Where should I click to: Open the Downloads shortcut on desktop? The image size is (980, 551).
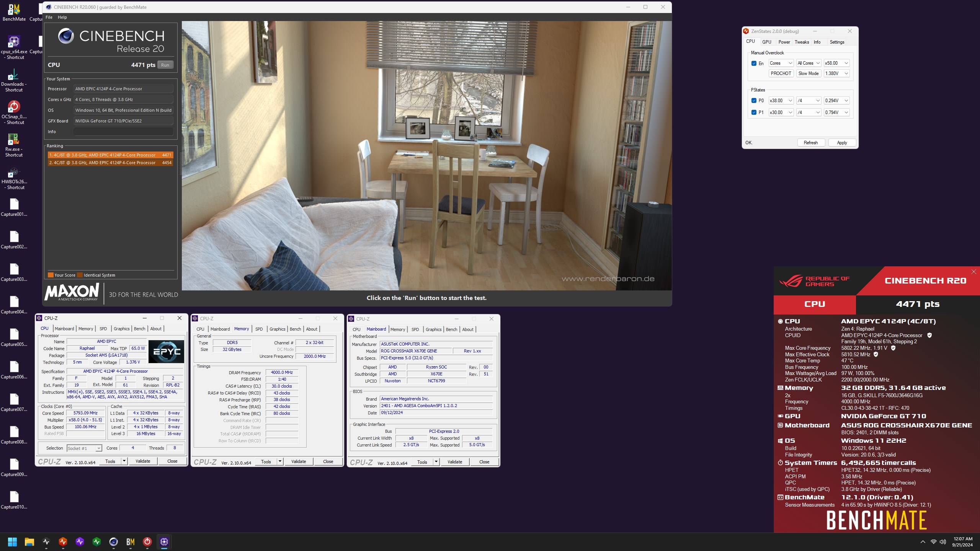(14, 80)
